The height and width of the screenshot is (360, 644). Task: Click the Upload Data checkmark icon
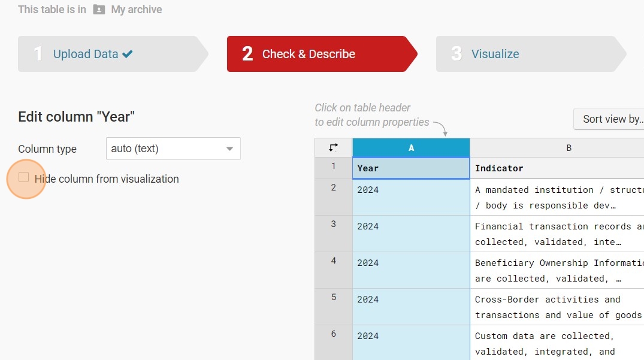click(127, 54)
